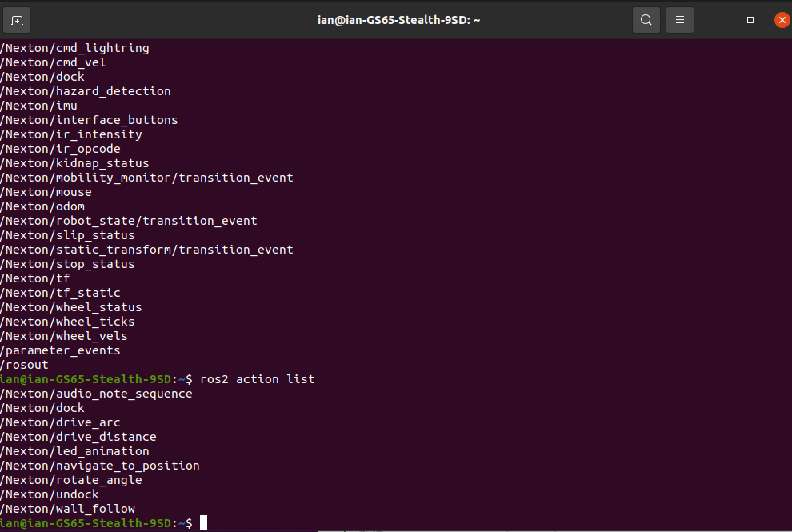Open the terminal search

pyautogui.click(x=646, y=20)
